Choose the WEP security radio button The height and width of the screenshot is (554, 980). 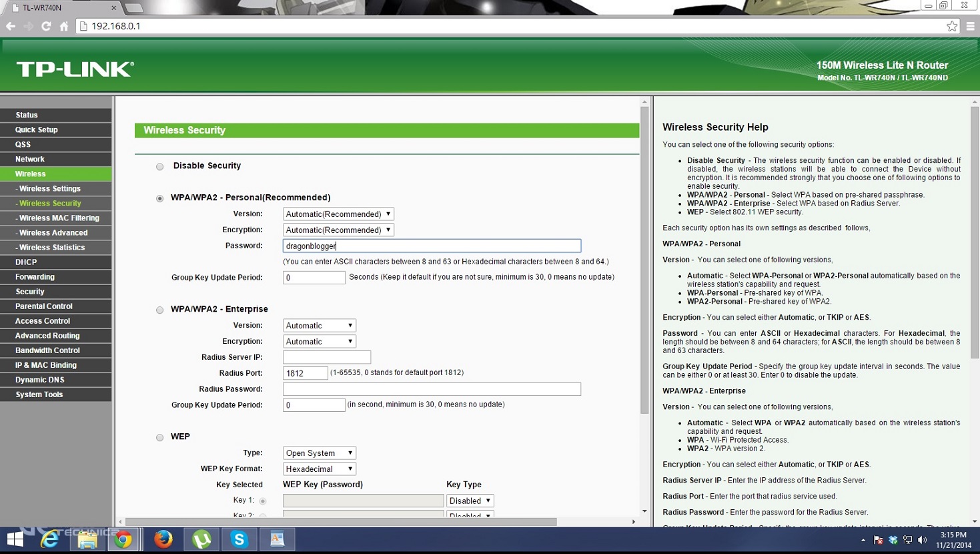[x=160, y=438]
